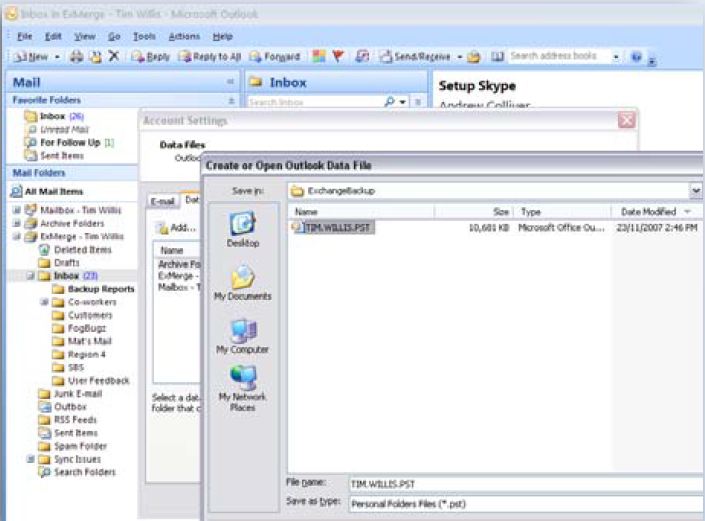Click Add... in Account Settings data files
The image size is (705, 521).
(x=176, y=227)
